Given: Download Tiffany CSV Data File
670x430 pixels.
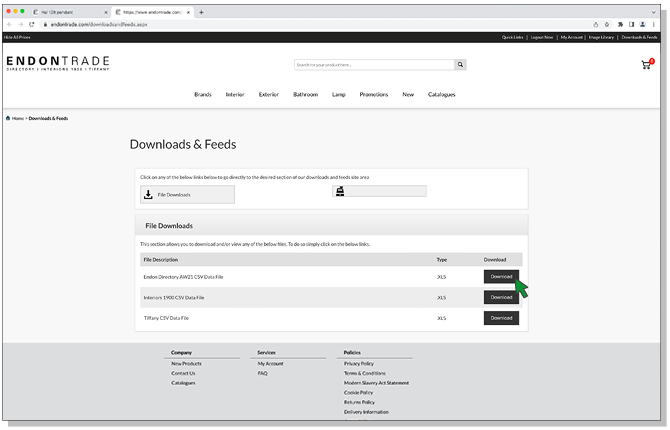Looking at the screenshot, I should pyautogui.click(x=501, y=318).
